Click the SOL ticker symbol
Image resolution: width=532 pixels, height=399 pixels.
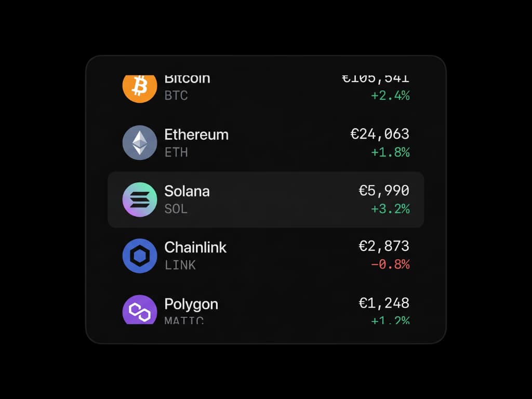(176, 209)
